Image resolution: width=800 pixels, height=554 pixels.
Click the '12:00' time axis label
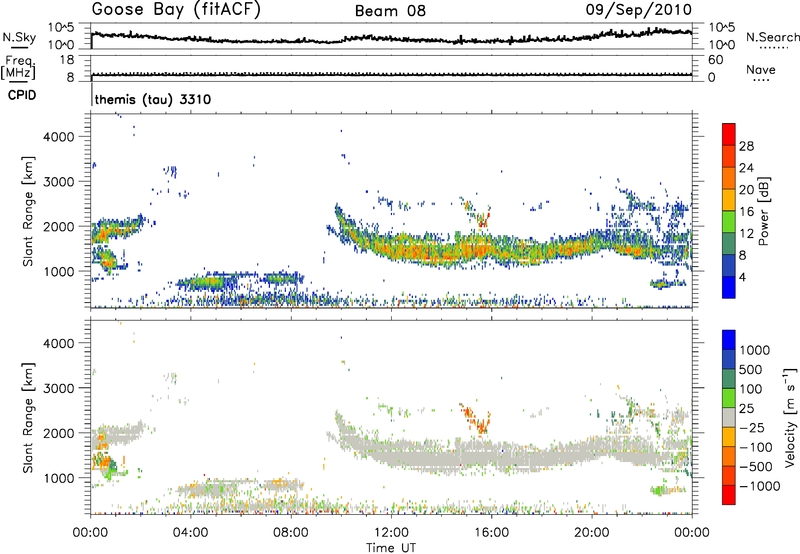pyautogui.click(x=391, y=533)
